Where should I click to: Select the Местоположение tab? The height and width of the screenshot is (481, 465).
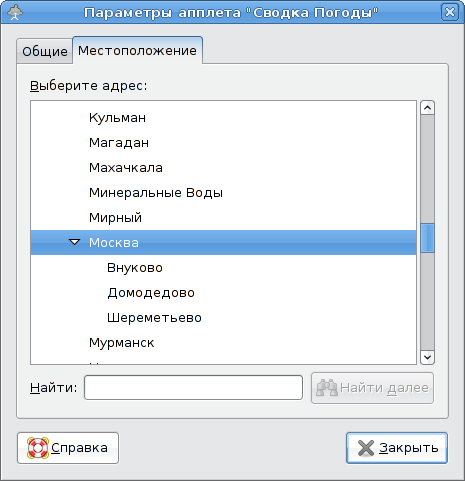click(x=137, y=51)
